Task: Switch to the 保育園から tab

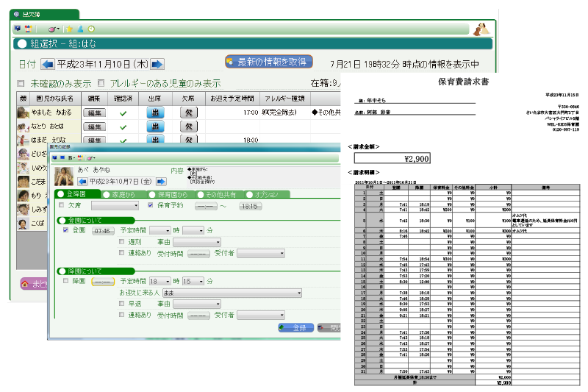Action: (172, 194)
